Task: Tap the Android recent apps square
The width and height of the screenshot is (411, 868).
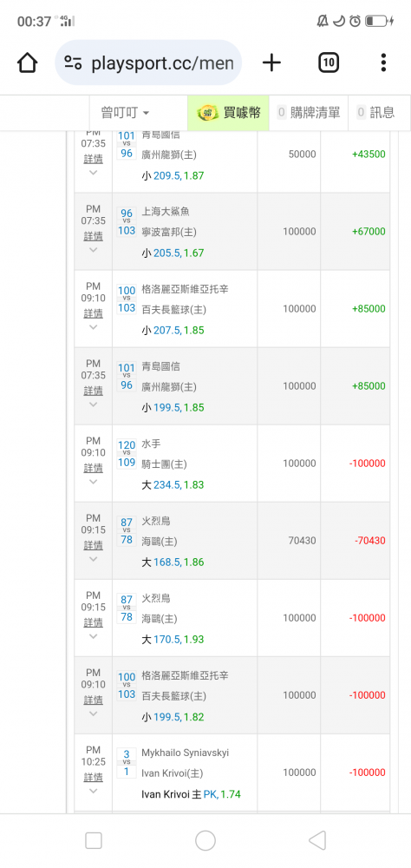Action: (94, 841)
